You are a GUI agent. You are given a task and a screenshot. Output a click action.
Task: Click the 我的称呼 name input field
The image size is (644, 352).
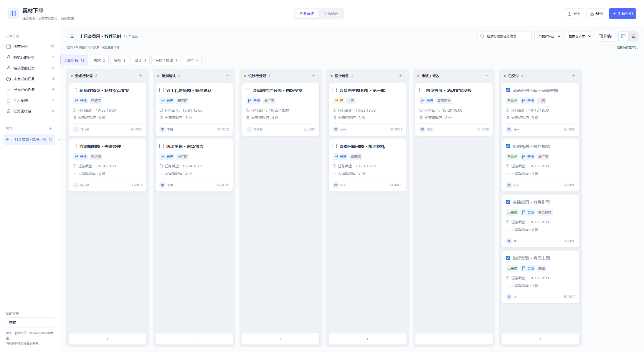30,323
